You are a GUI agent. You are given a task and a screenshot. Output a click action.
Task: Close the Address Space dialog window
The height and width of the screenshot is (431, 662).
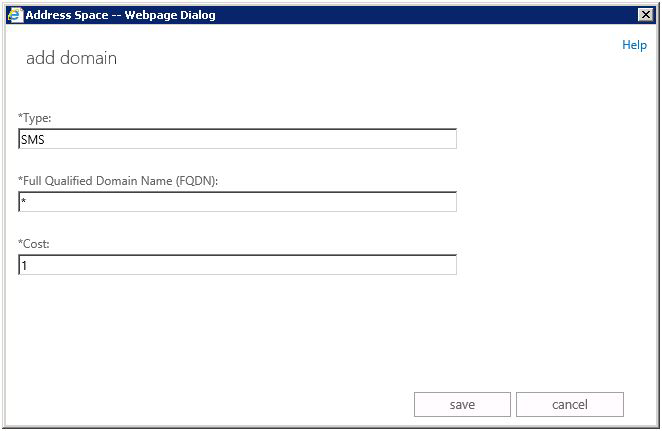coord(645,15)
